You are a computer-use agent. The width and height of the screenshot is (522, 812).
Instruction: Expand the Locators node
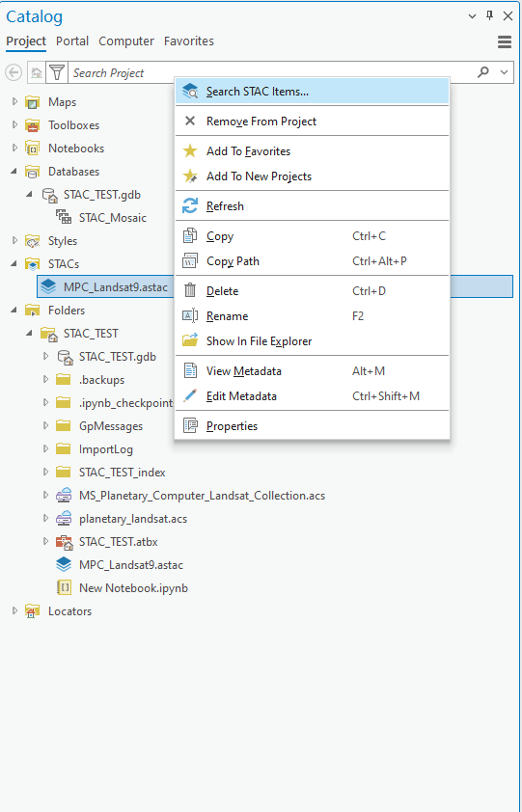point(14,611)
